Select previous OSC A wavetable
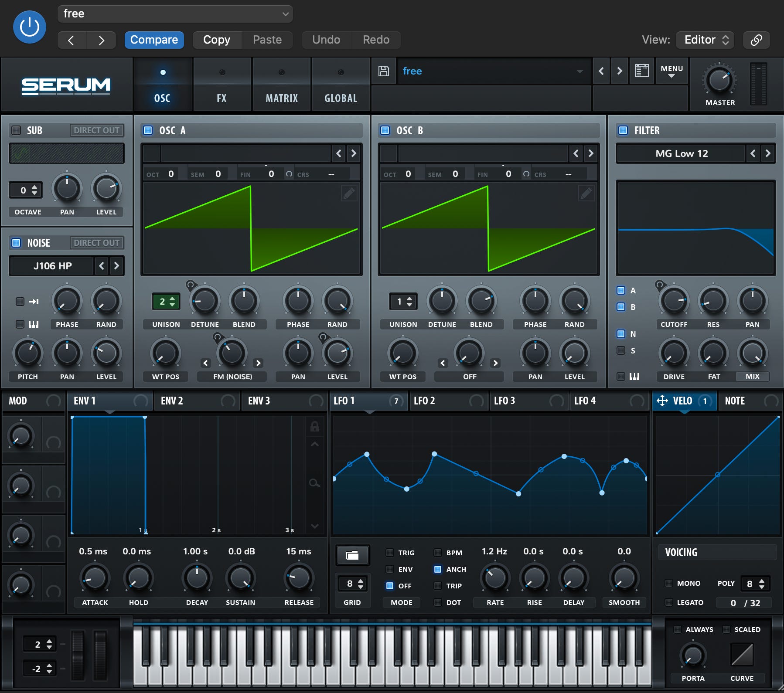 (x=339, y=153)
